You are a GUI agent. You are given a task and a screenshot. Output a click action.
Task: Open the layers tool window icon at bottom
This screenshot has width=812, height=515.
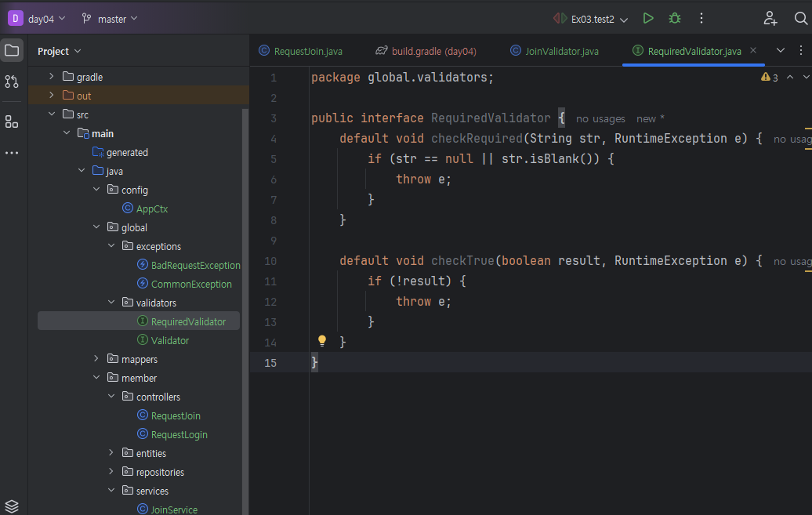click(x=12, y=506)
